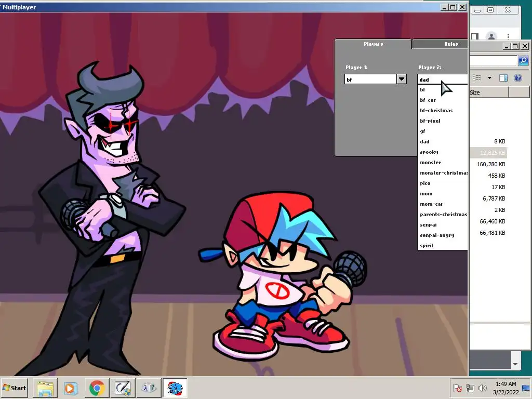This screenshot has height=399, width=532.
Task: Open Explorer help question mark icon
Action: click(x=518, y=78)
